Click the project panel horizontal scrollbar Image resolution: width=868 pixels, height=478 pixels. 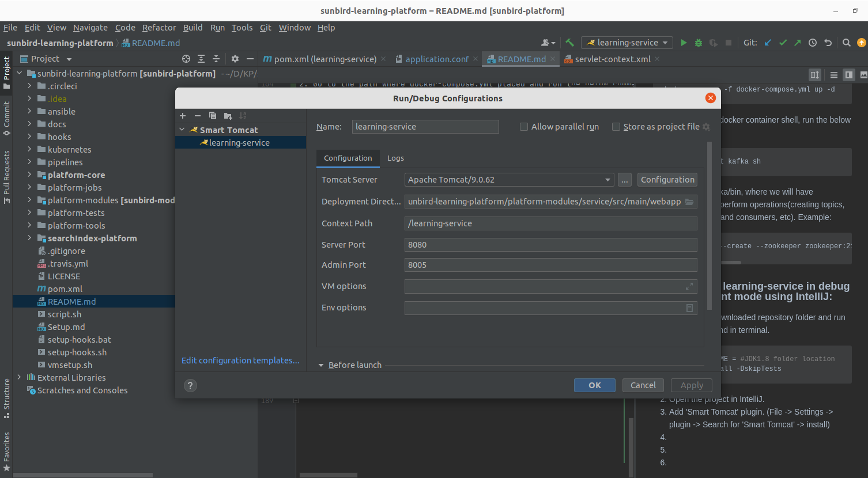point(84,475)
